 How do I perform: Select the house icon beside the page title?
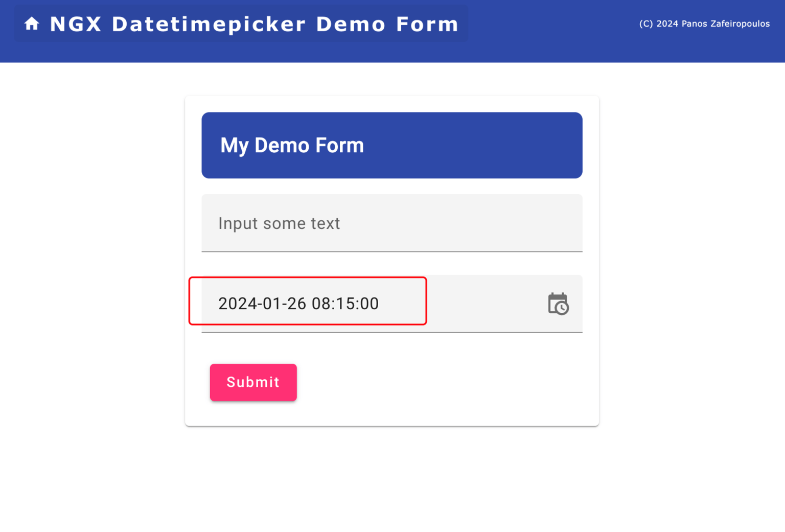(x=32, y=24)
